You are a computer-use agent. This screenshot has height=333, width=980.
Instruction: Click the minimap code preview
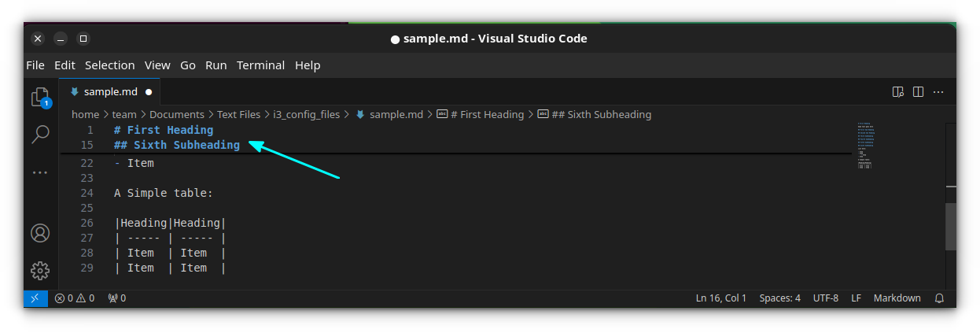865,146
